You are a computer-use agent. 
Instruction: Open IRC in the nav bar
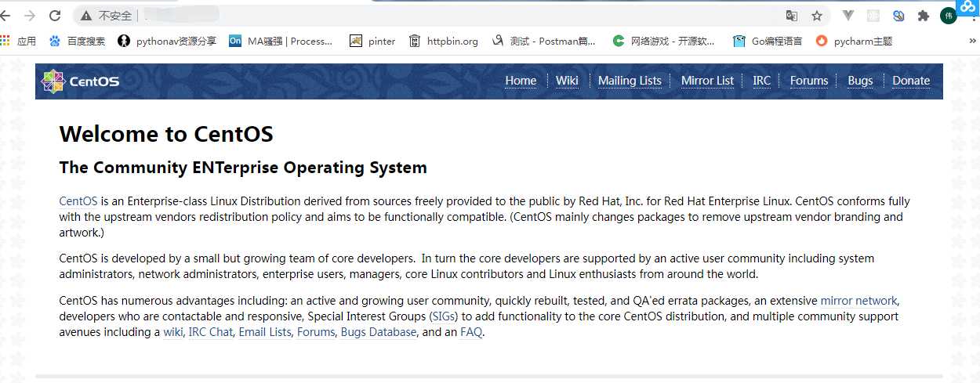point(761,81)
